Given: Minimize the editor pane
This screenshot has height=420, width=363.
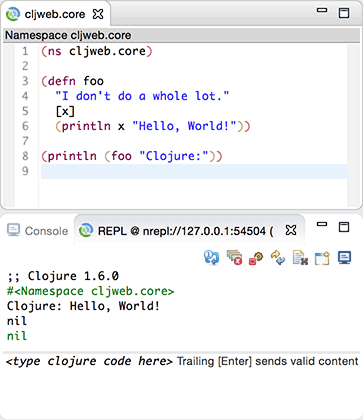Looking at the screenshot, I should click(x=322, y=10).
